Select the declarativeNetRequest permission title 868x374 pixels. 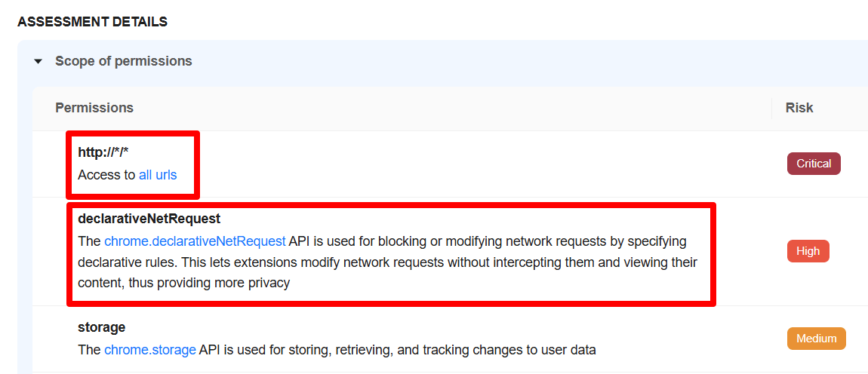[149, 219]
